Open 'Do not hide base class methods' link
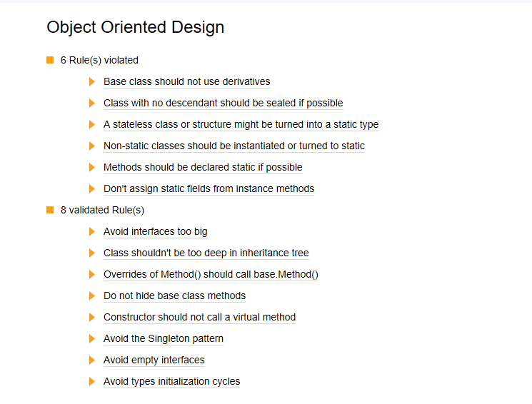Viewport: 532px width, 404px height. (x=174, y=296)
